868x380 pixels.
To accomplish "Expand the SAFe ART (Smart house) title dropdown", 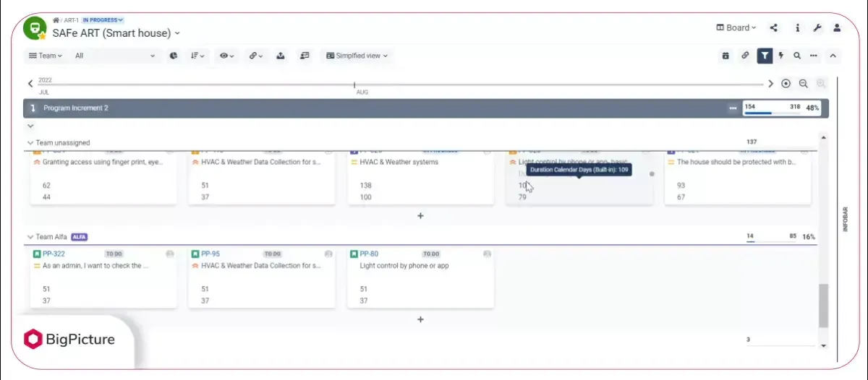I will (x=177, y=33).
